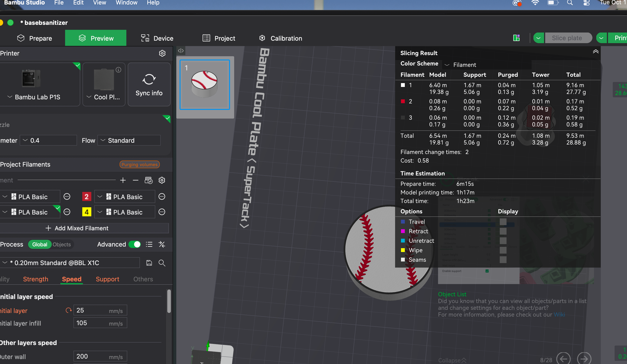Viewport: 627px width, 364px height.
Task: Open the plate layout icon near Slice plate
Action: tap(516, 38)
